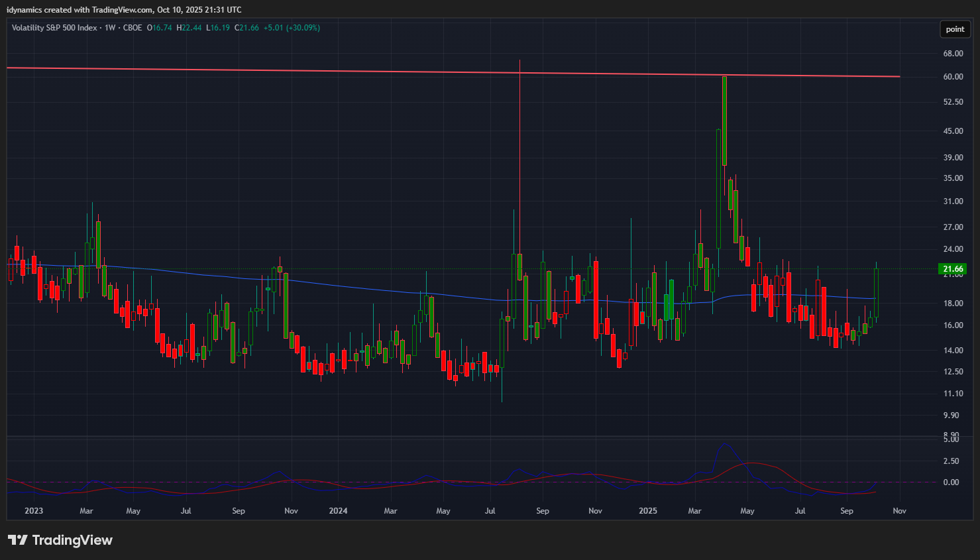The height and width of the screenshot is (560, 980).
Task: Click the Nov label at far right
Action: (x=899, y=511)
